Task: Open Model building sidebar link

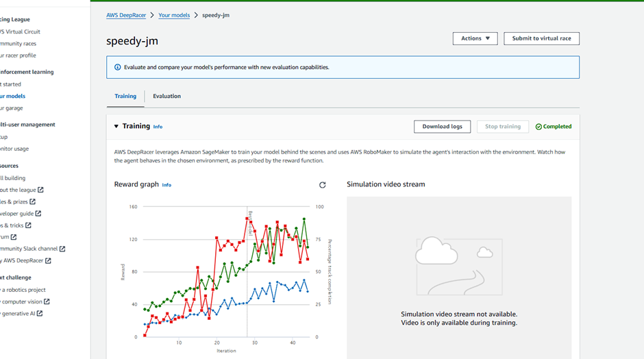Action: coord(13,178)
